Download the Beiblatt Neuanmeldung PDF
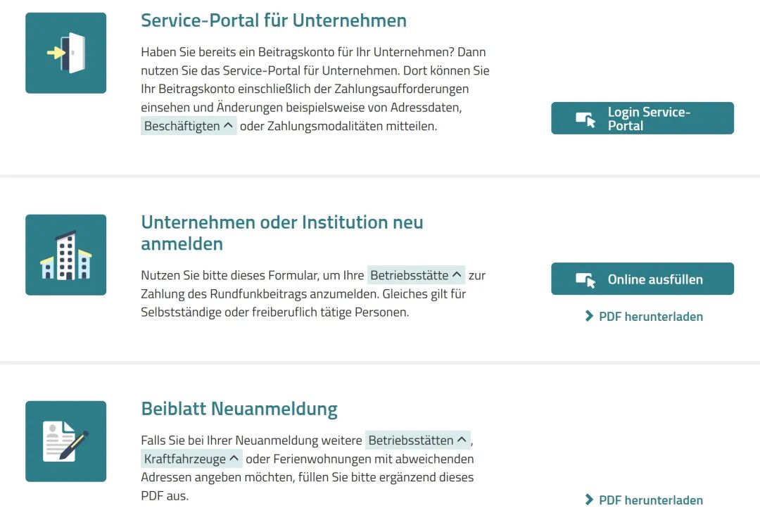This screenshot has height=532, width=760. coord(650,500)
